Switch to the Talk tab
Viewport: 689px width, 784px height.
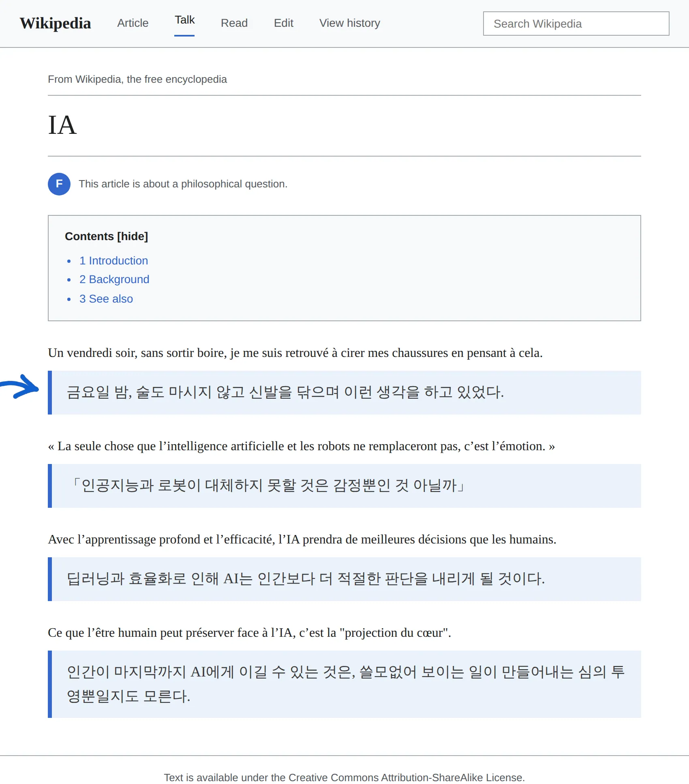tap(184, 20)
